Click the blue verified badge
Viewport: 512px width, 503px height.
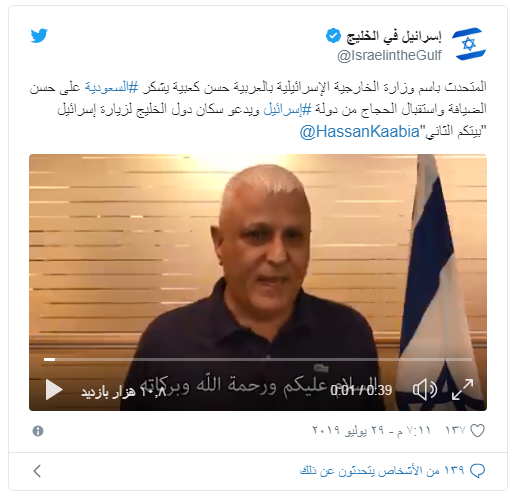[333, 36]
